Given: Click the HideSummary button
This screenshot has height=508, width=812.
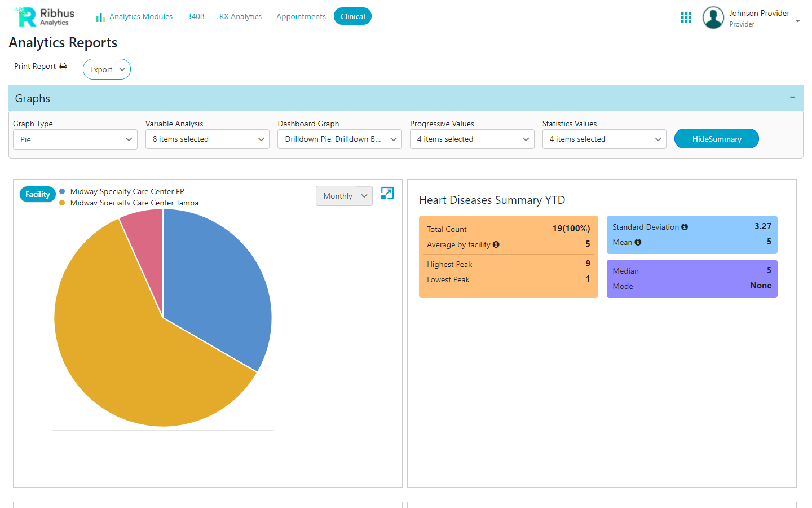Looking at the screenshot, I should (x=716, y=138).
